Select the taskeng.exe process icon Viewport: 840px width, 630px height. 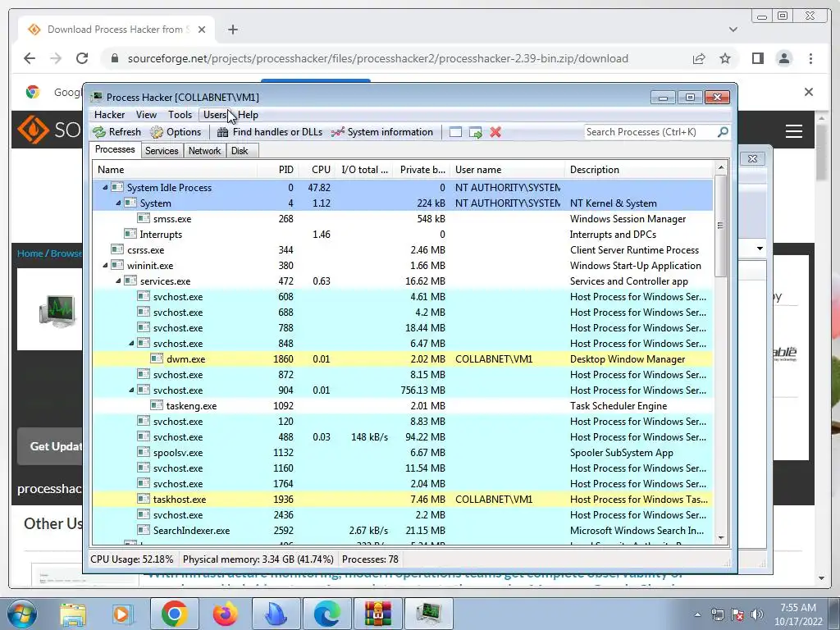(157, 405)
